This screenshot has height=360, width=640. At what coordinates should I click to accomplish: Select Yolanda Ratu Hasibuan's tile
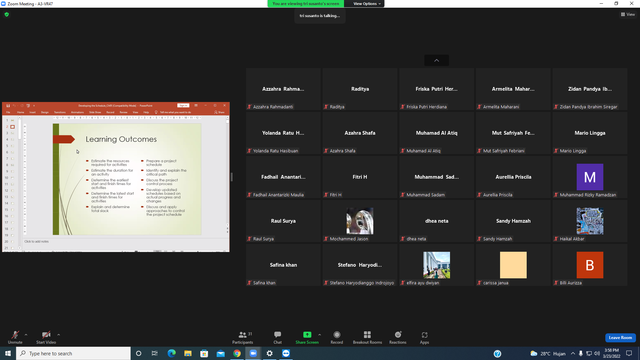[x=283, y=133]
